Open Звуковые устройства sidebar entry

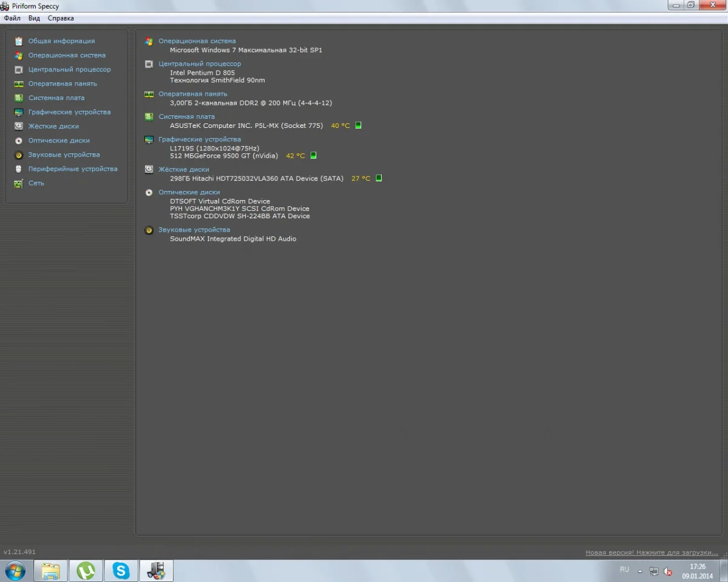[64, 155]
